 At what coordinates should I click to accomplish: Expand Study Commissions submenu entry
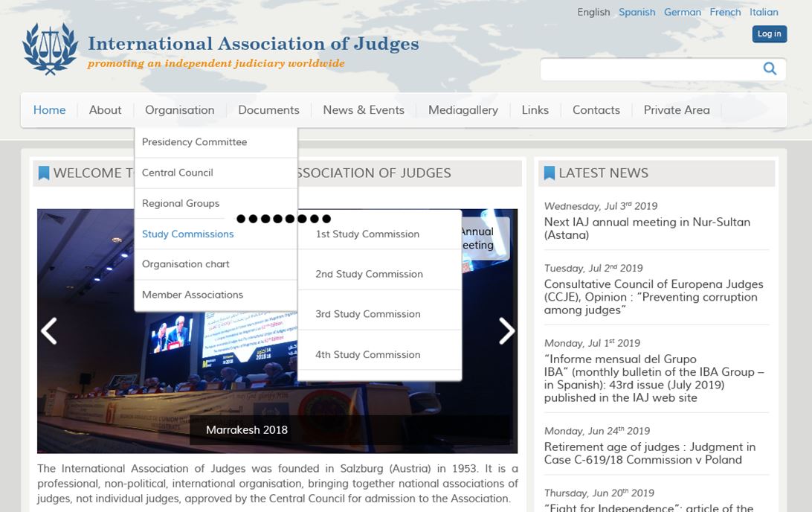(216, 234)
